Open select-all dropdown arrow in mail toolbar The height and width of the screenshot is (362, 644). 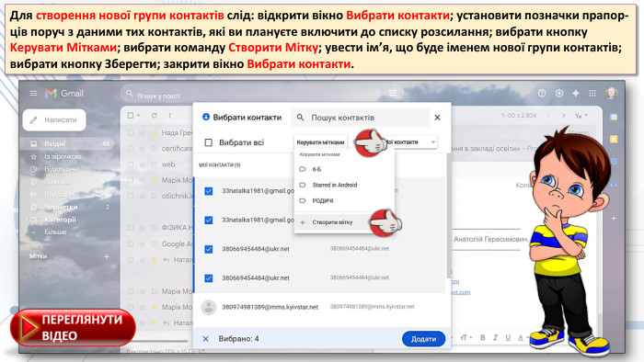click(138, 116)
